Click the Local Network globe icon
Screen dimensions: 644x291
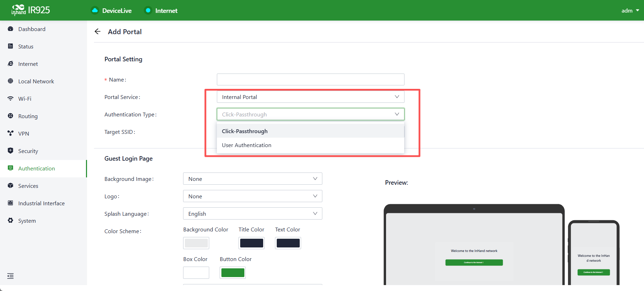(x=10, y=81)
